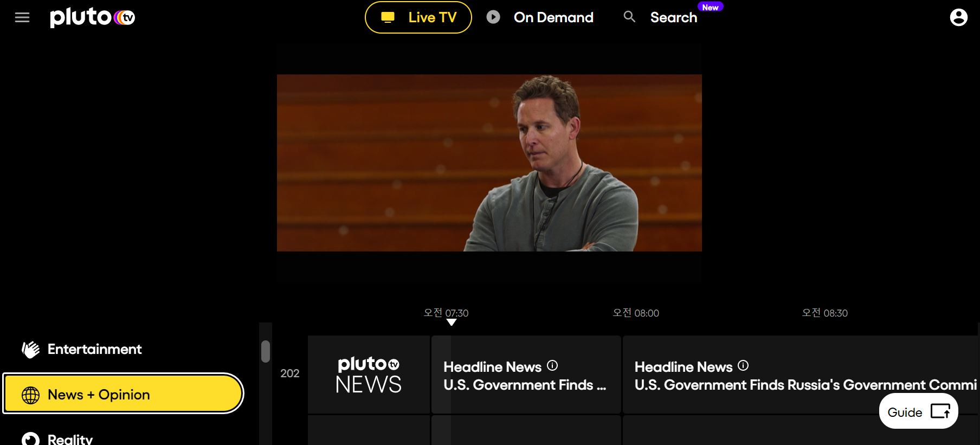The image size is (980, 445).
Task: Click the New badge beside Search
Action: point(710,7)
